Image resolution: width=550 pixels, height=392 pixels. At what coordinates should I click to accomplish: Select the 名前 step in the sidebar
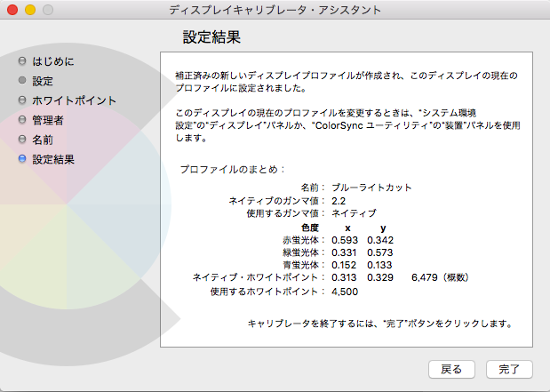coord(43,140)
